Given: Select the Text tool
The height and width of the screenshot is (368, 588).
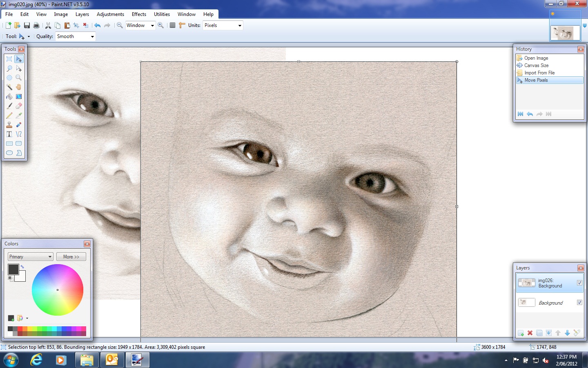Looking at the screenshot, I should (9, 134).
